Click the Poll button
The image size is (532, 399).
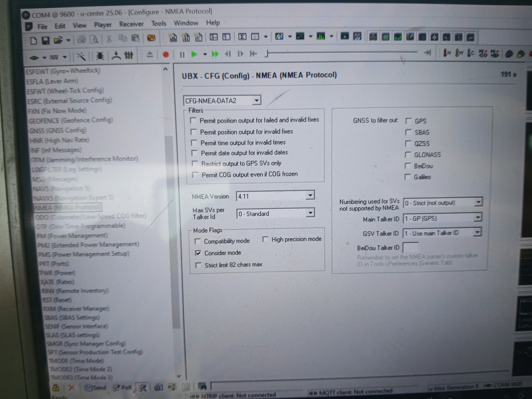point(122,387)
